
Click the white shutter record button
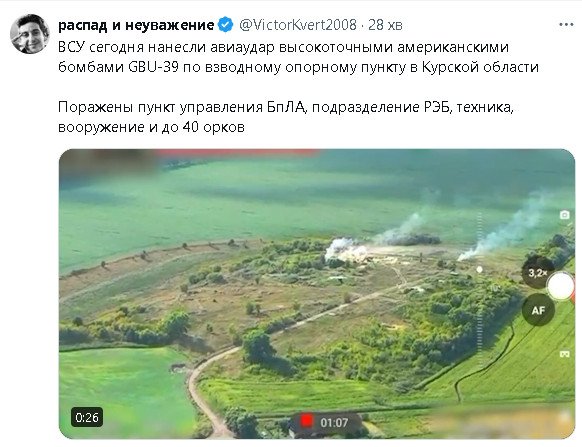point(561,286)
